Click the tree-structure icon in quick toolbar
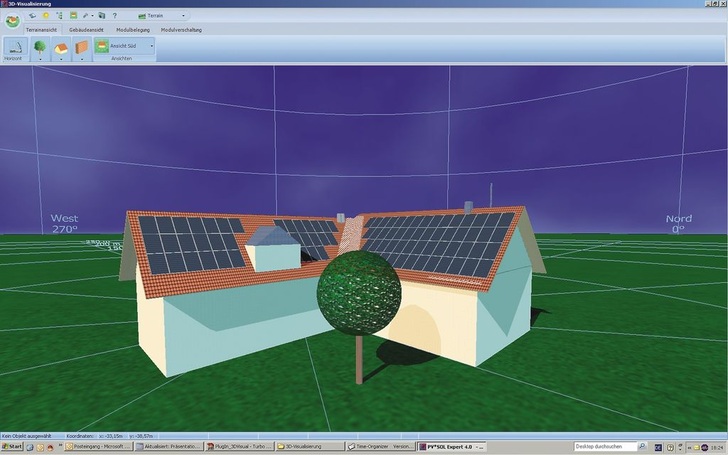Screen dimensions: 728x455 point(59,16)
